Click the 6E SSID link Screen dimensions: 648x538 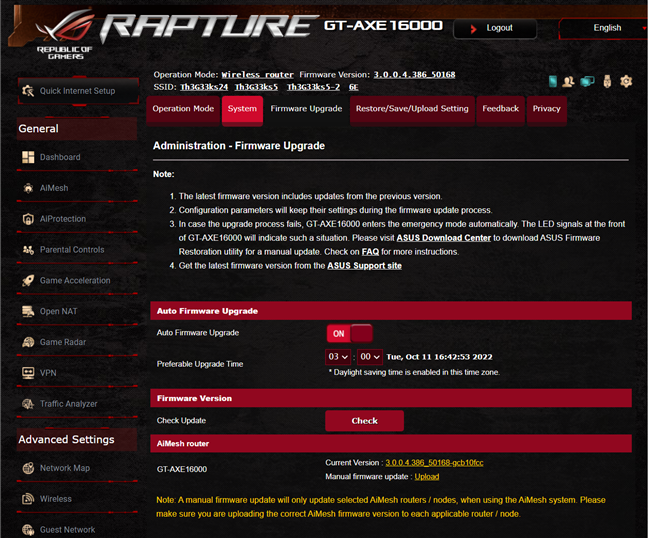pyautogui.click(x=353, y=87)
